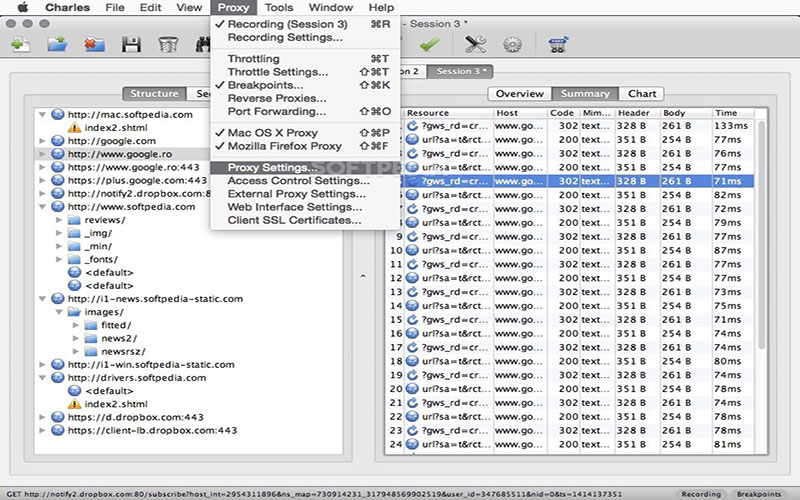Collapse the images/ folder
The image size is (800, 500).
tap(59, 312)
